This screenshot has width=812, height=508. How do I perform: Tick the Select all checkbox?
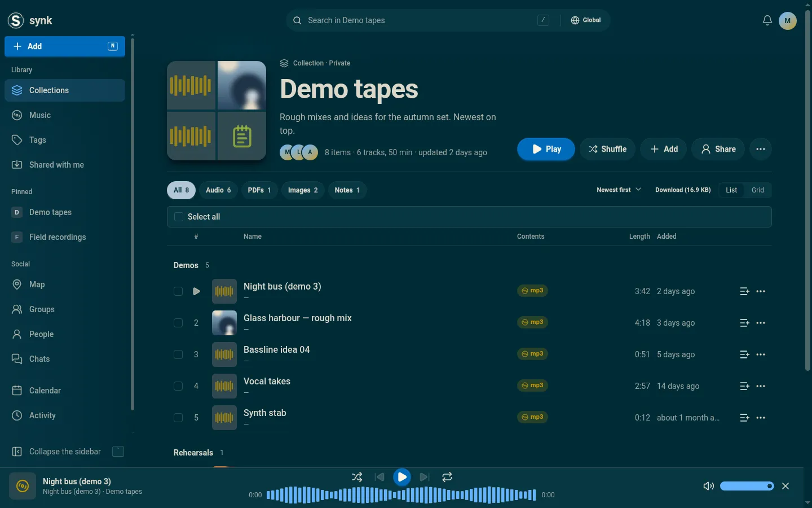(179, 217)
